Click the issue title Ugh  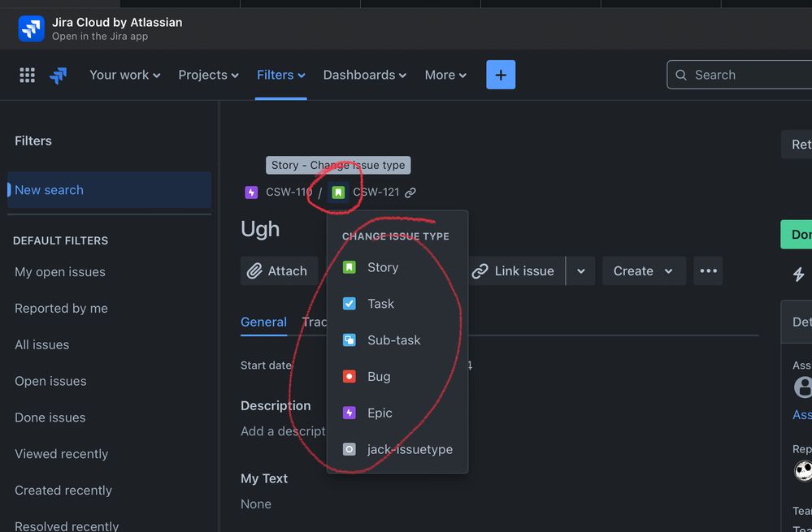tap(260, 229)
